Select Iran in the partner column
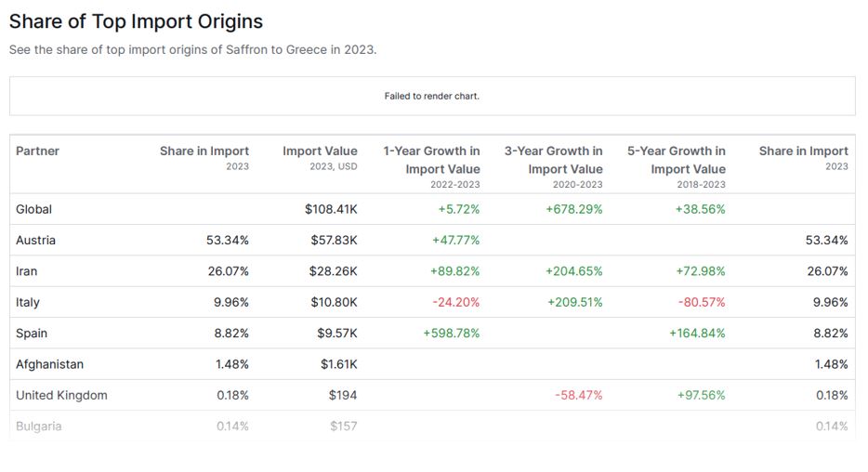Viewport: 868px width, 472px height. (27, 271)
